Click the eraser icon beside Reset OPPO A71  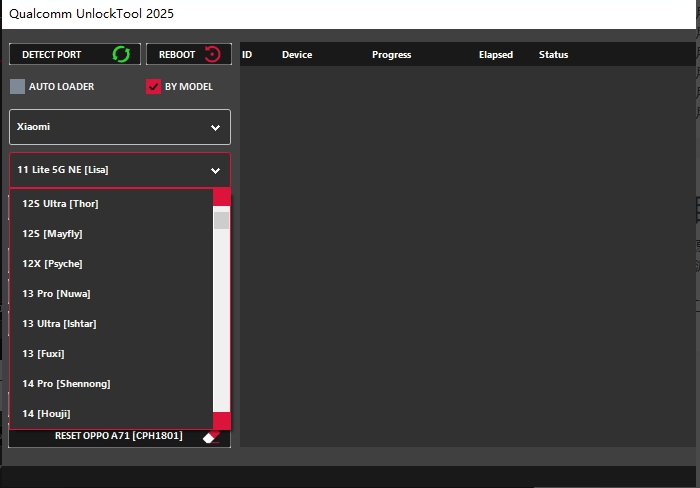[x=211, y=437]
